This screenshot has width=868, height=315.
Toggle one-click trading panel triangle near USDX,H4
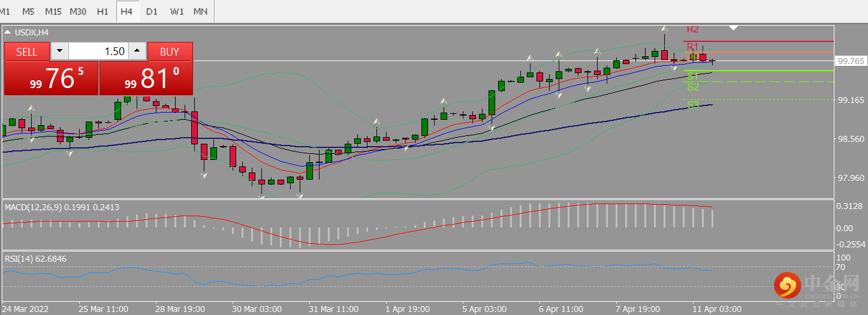point(7,32)
